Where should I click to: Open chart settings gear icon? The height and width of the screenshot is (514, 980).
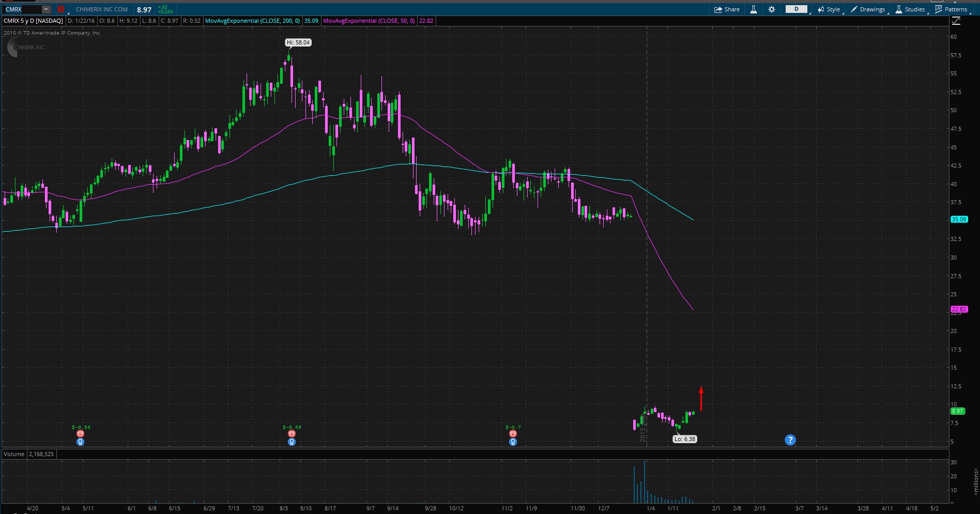[772, 9]
